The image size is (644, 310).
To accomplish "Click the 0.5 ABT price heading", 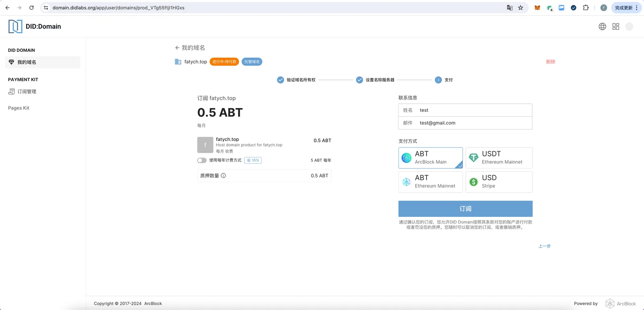I will point(220,113).
